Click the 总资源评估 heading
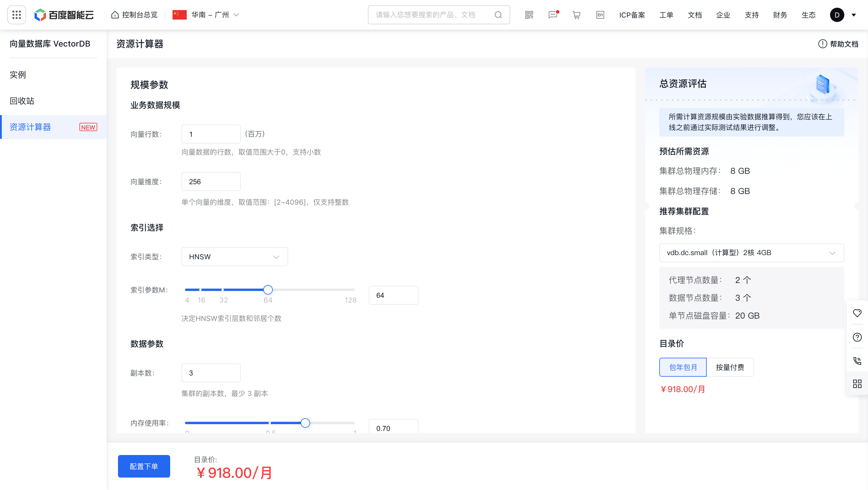868x490 pixels. pos(683,84)
